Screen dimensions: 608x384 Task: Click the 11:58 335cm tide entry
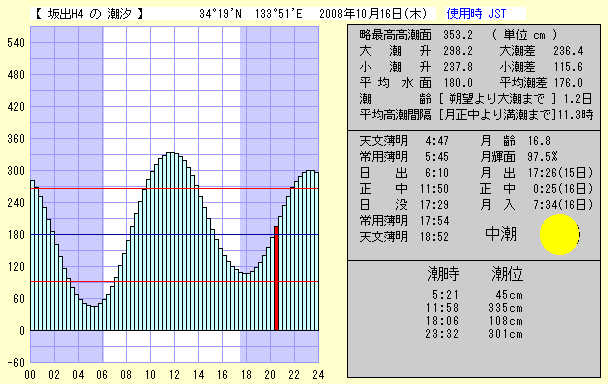pyautogui.click(x=474, y=308)
